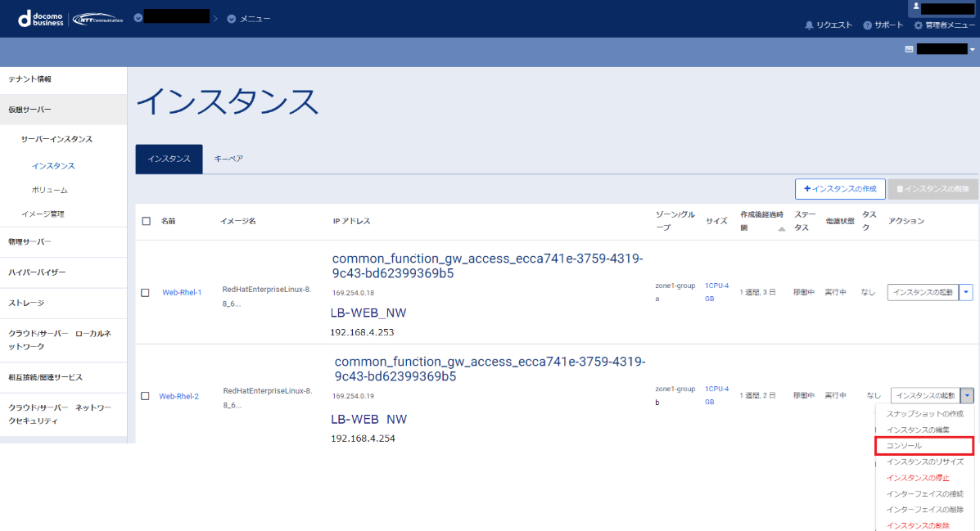The height and width of the screenshot is (531, 980).
Task: Collapse action dropdown arrow for Web-Rhel-2
Action: click(x=968, y=395)
